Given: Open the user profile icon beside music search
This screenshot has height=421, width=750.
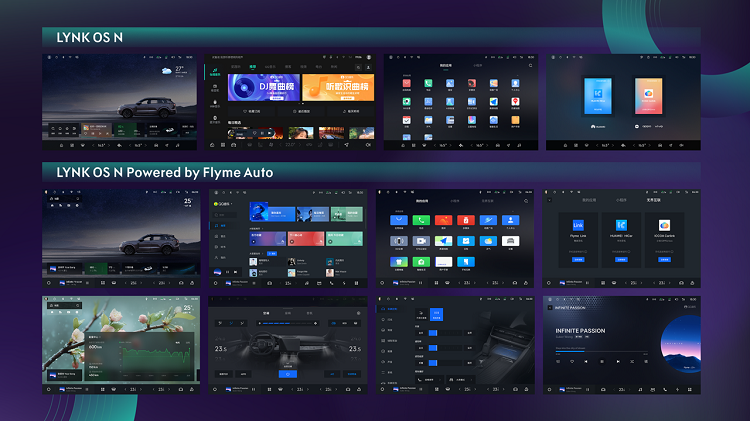Looking at the screenshot, I should coord(368,67).
